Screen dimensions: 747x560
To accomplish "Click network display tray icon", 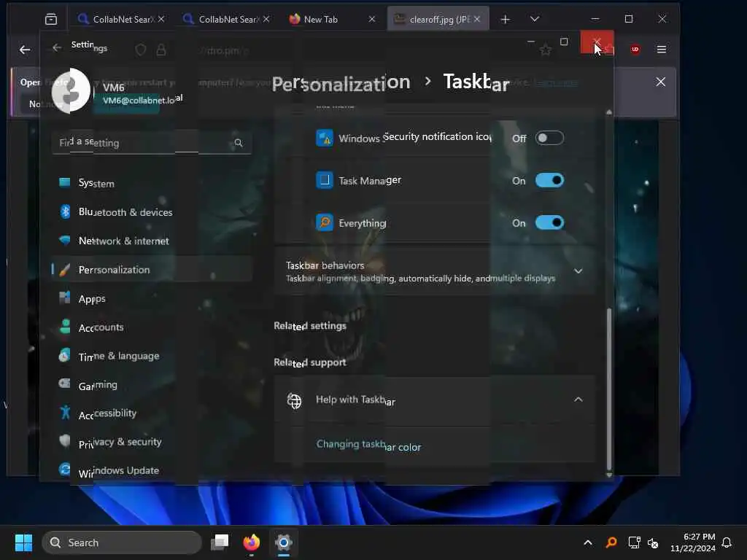I will pos(634,542).
